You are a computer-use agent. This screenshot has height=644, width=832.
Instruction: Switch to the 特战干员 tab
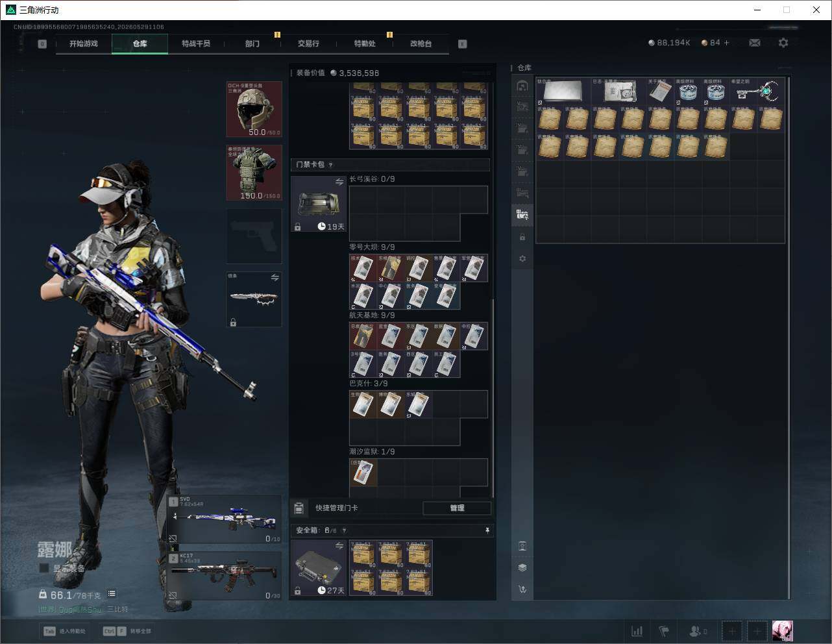196,43
